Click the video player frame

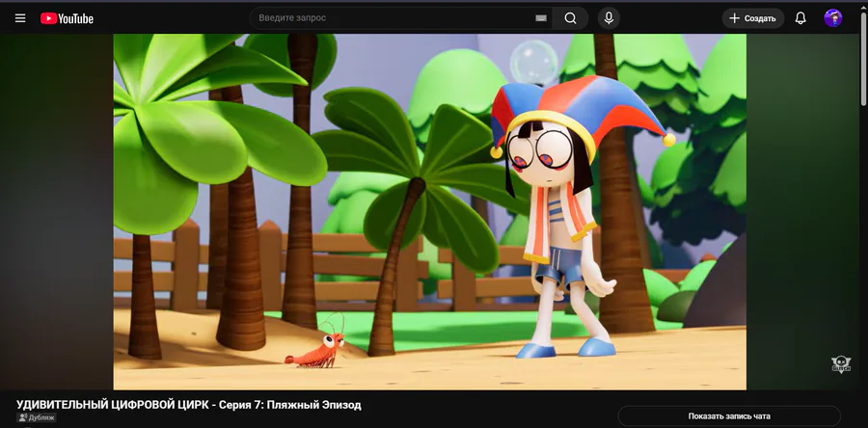[x=429, y=212]
